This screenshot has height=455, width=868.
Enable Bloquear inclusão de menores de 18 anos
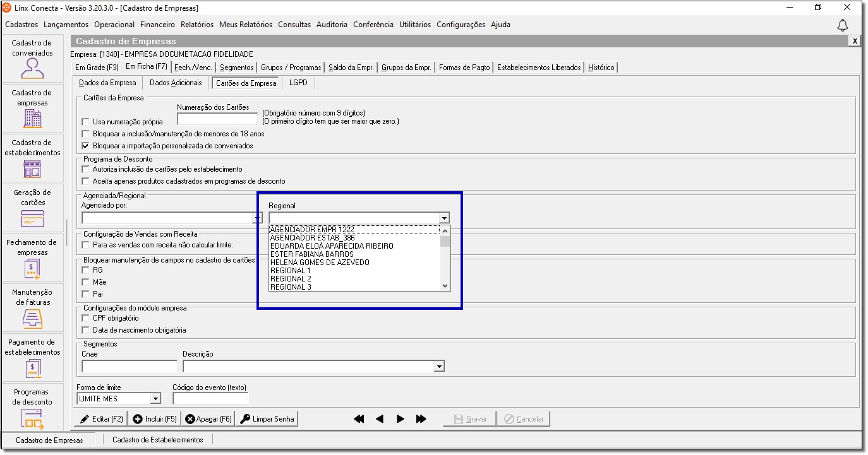(86, 134)
